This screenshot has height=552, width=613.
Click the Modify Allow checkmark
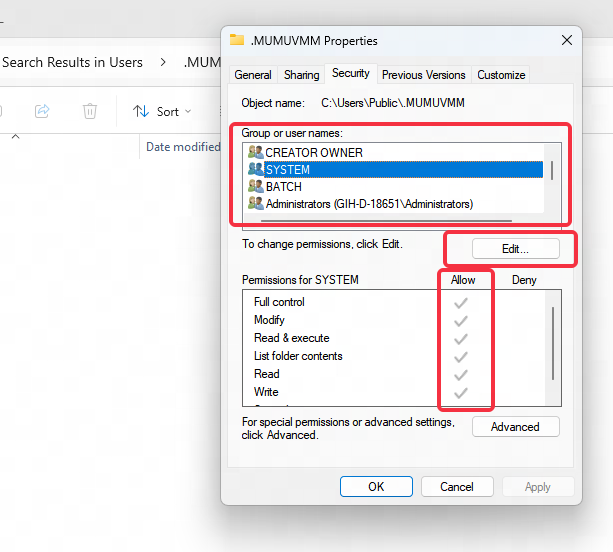pyautogui.click(x=461, y=320)
